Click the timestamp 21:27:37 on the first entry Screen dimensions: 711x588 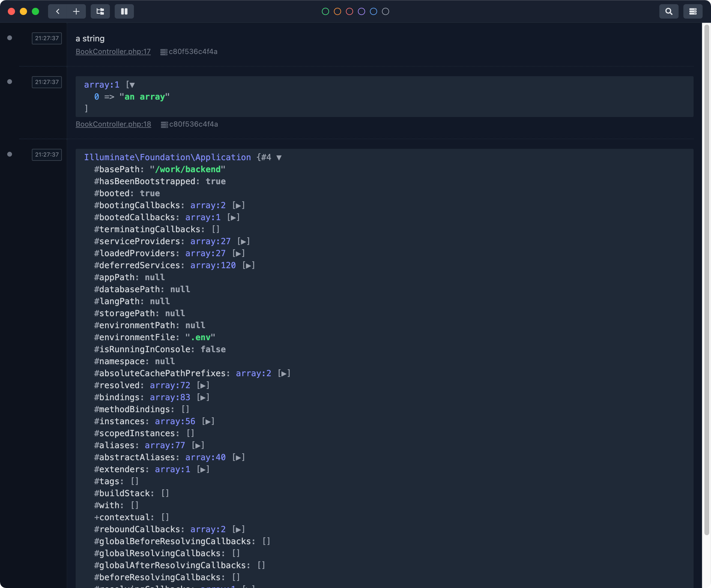[46, 38]
